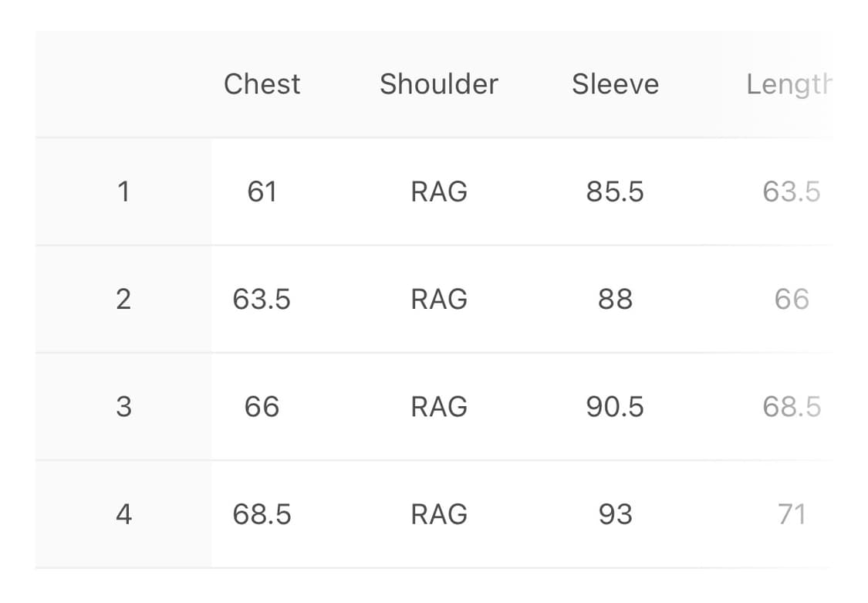Click RAG shoulder cell in row 1
868x603 pixels.
pos(438,191)
